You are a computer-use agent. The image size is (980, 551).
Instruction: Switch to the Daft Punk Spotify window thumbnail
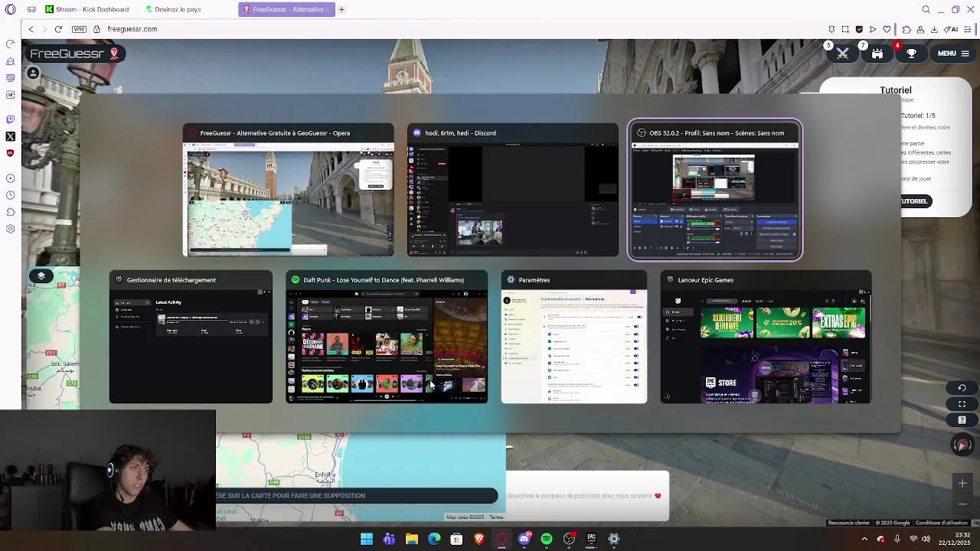click(387, 337)
